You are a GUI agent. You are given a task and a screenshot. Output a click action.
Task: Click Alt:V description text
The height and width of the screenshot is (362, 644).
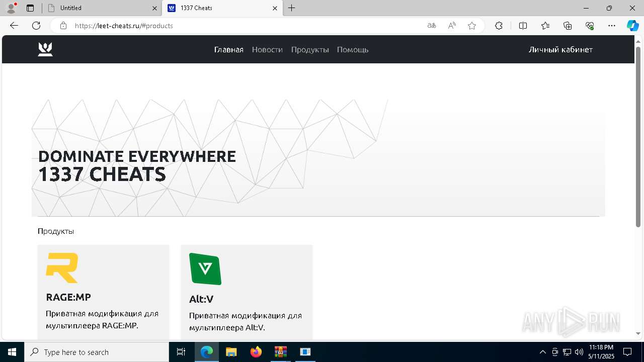[x=246, y=322]
